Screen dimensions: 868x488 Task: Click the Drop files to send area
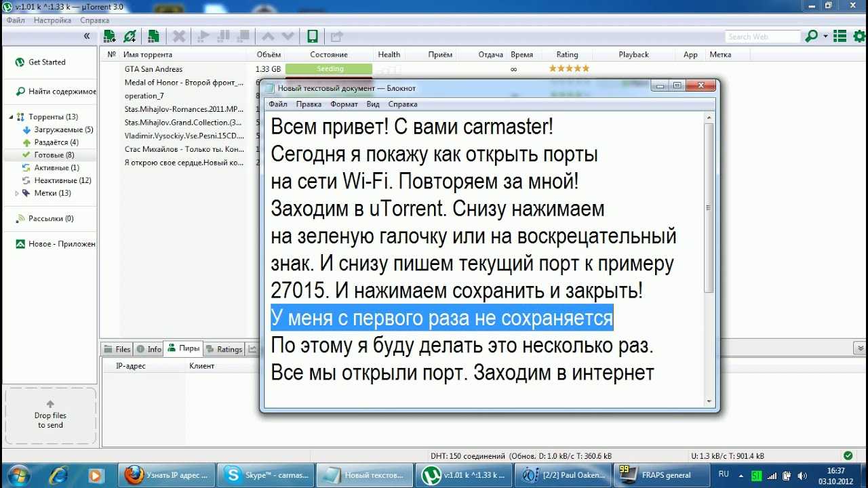point(50,415)
